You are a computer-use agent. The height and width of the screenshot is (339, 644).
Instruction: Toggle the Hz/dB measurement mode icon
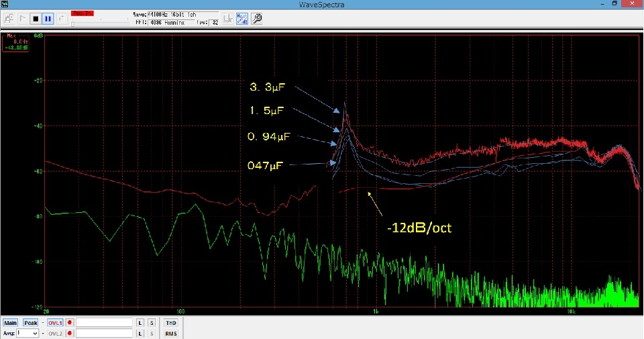pyautogui.click(x=242, y=18)
